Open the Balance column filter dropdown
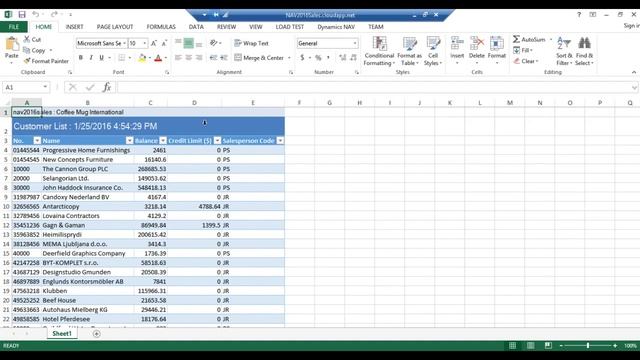This screenshot has height=360, width=640. (x=163, y=140)
